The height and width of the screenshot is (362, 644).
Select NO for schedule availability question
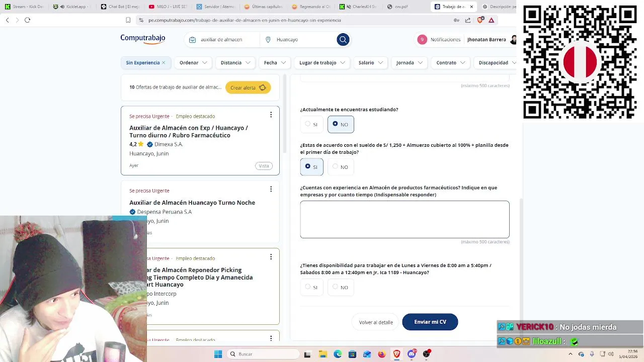(x=341, y=287)
